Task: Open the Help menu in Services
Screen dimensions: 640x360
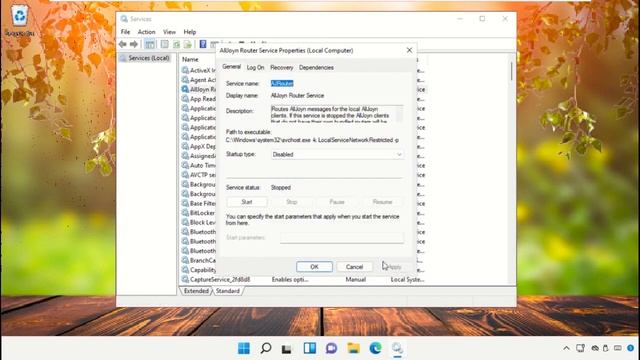Action: (x=190, y=32)
